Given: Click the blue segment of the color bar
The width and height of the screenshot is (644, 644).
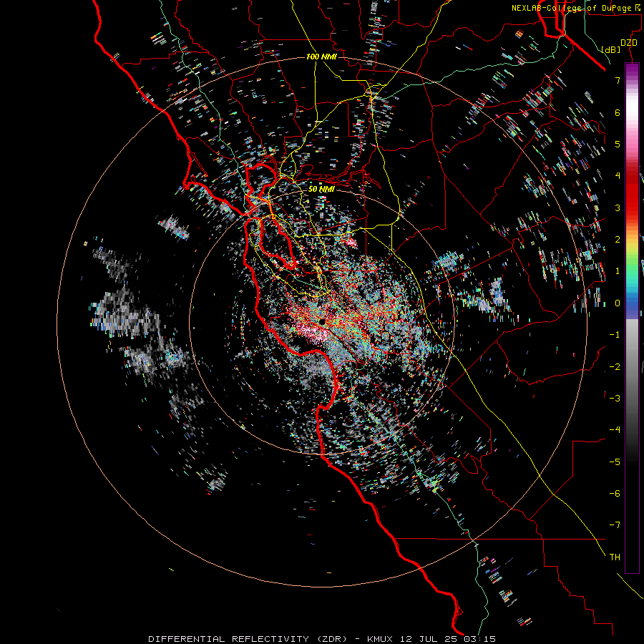Looking at the screenshot, I should tap(632, 304).
